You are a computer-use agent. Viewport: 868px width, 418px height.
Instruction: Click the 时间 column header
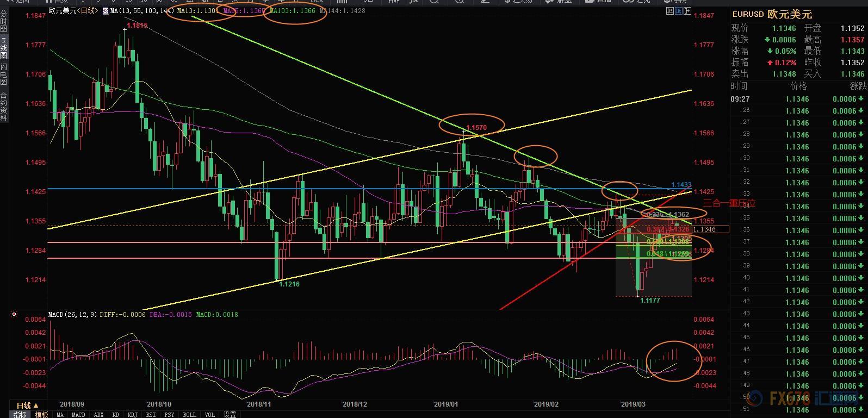coord(739,86)
